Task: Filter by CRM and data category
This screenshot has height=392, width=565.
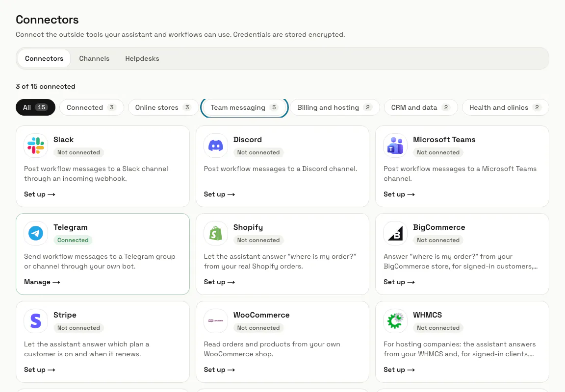Action: (x=420, y=107)
